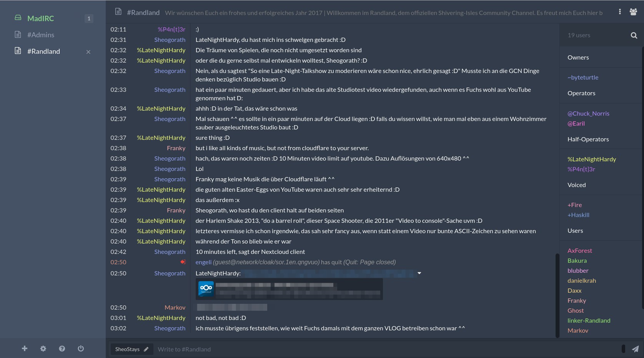Open the channel menu three-dots icon
The image size is (644, 358).
(620, 12)
